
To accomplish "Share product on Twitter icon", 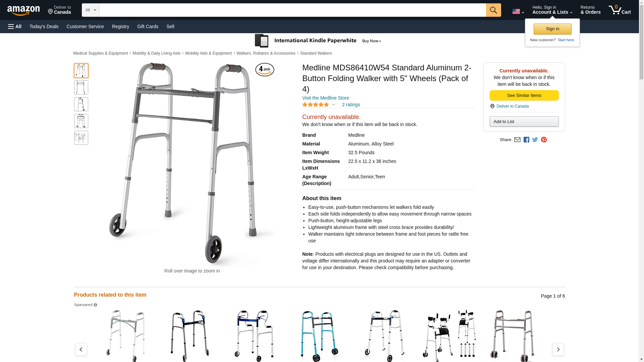I will pos(535,140).
